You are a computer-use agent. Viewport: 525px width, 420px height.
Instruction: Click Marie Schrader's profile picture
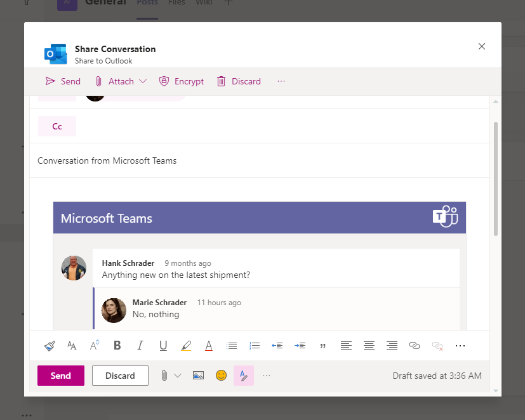(x=114, y=311)
